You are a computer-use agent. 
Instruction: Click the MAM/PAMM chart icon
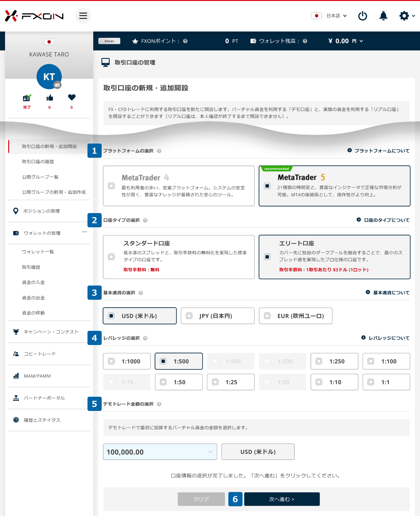(16, 376)
